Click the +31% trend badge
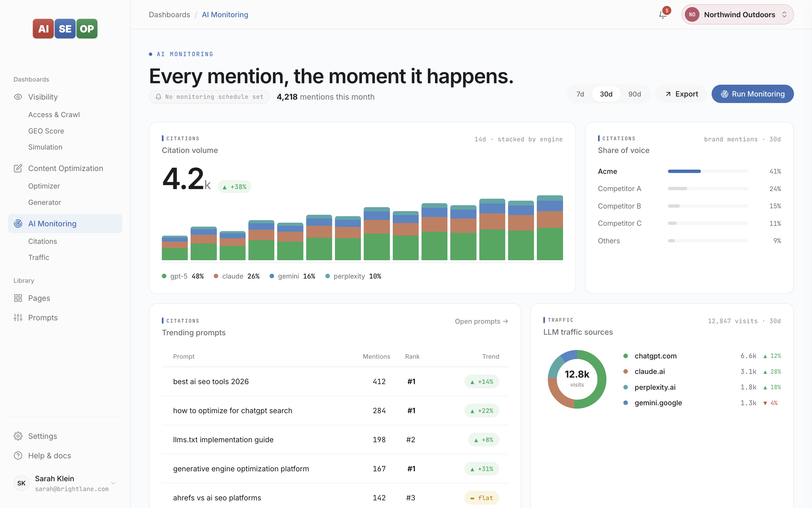This screenshot has height=508, width=812. tap(482, 469)
